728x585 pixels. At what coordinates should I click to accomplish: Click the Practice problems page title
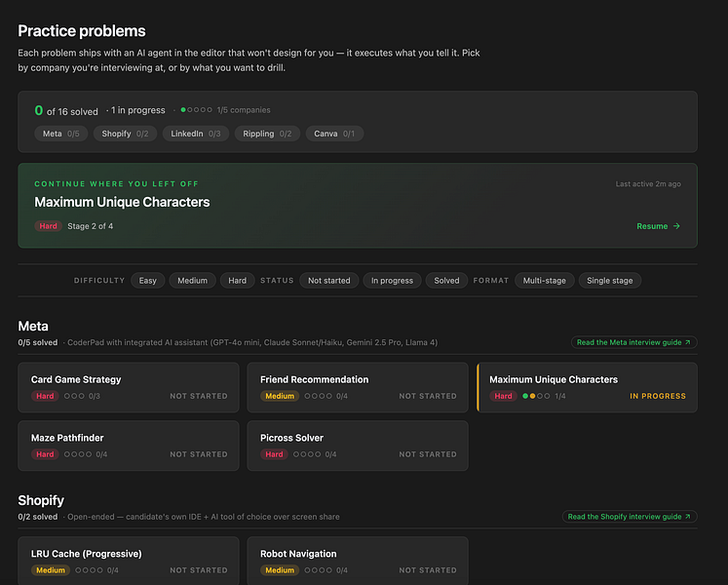82,31
